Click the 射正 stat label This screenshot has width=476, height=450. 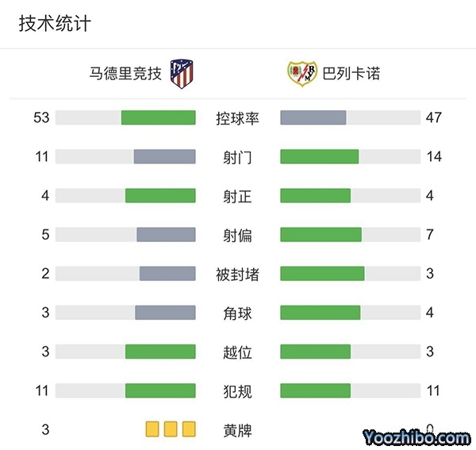pyautogui.click(x=237, y=196)
